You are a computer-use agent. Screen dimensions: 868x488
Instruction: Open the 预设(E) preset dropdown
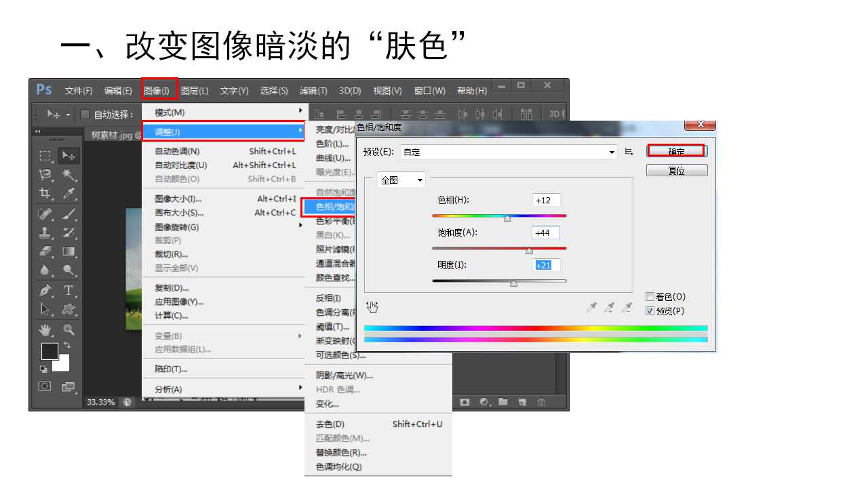point(508,152)
